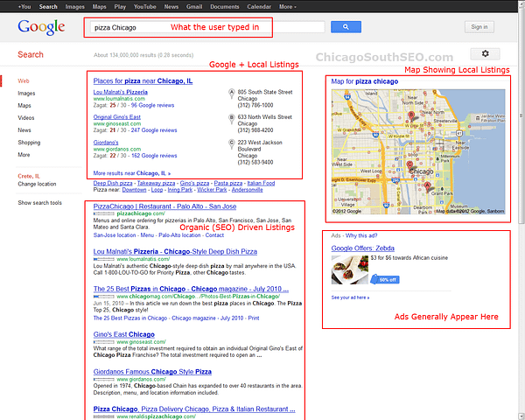The width and height of the screenshot is (525, 420).
Task: Open Giordano's local listing
Action: tap(106, 143)
